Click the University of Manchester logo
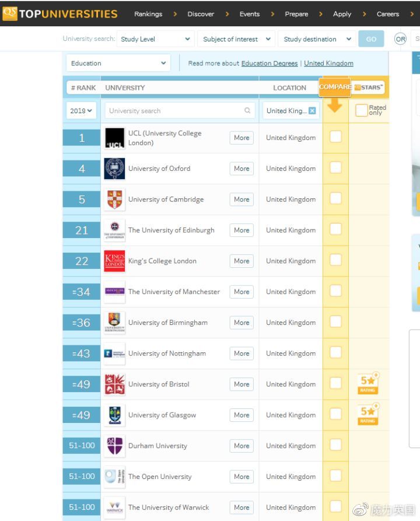420x521 pixels. pos(115,292)
